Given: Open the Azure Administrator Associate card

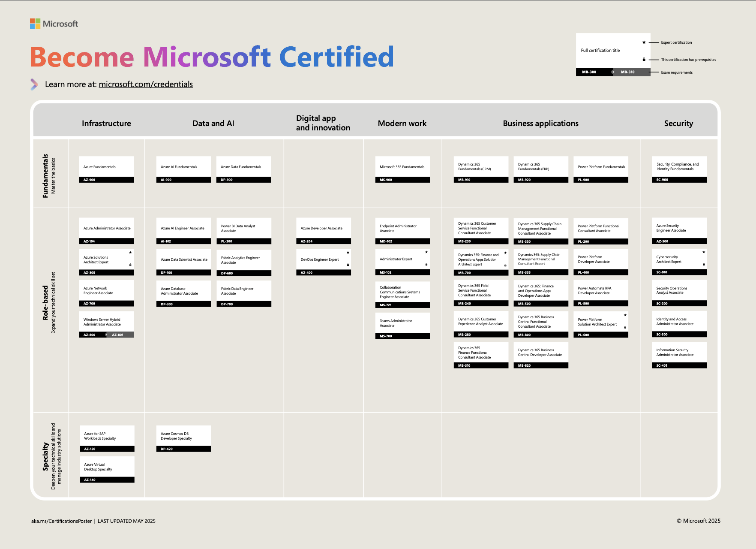Looking at the screenshot, I should tap(106, 231).
